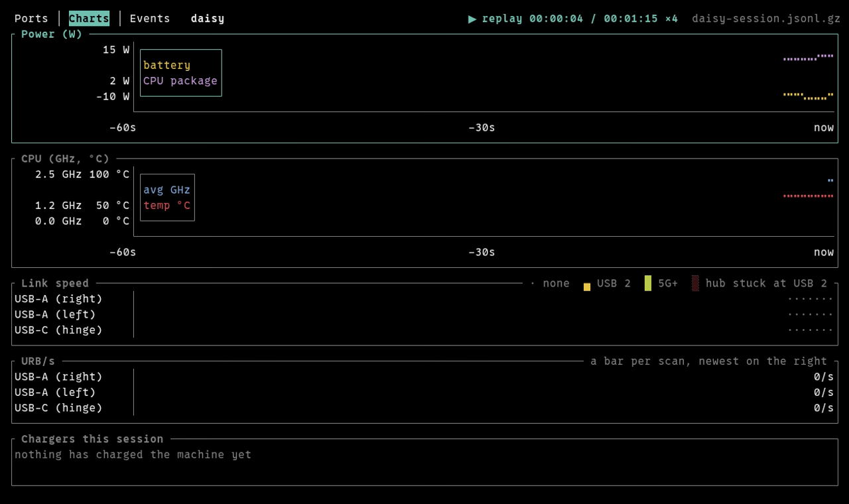Click the URB/s panel title
Screen dimensions: 849x504
38,361
